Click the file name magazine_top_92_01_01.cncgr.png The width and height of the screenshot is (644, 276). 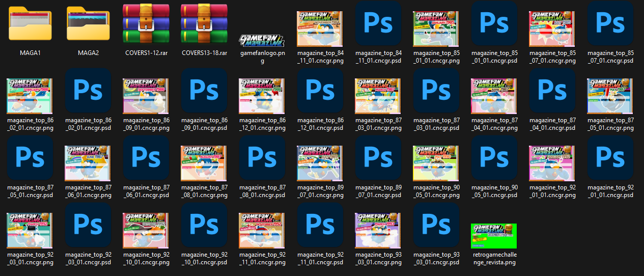coord(552,191)
